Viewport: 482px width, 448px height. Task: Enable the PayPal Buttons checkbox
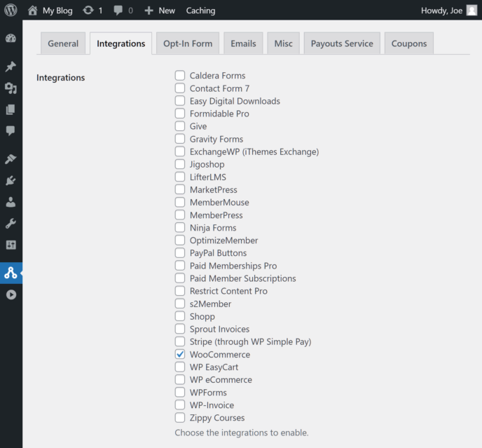(180, 252)
